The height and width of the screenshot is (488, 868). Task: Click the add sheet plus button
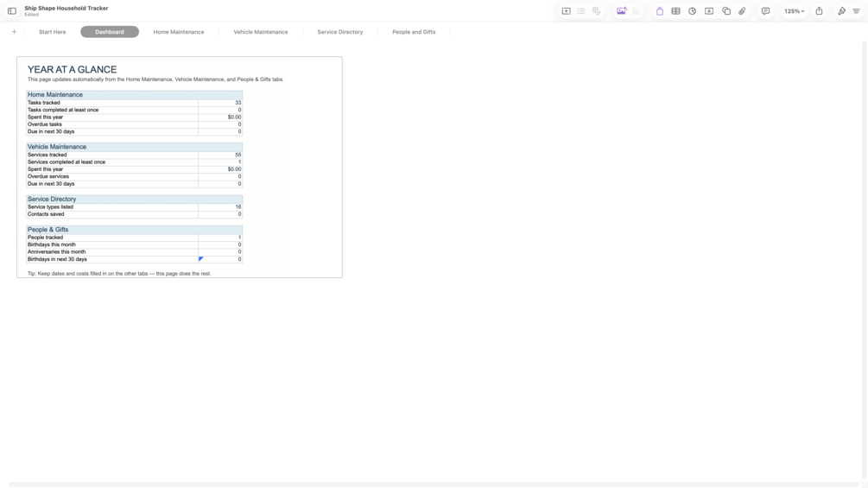[15, 32]
